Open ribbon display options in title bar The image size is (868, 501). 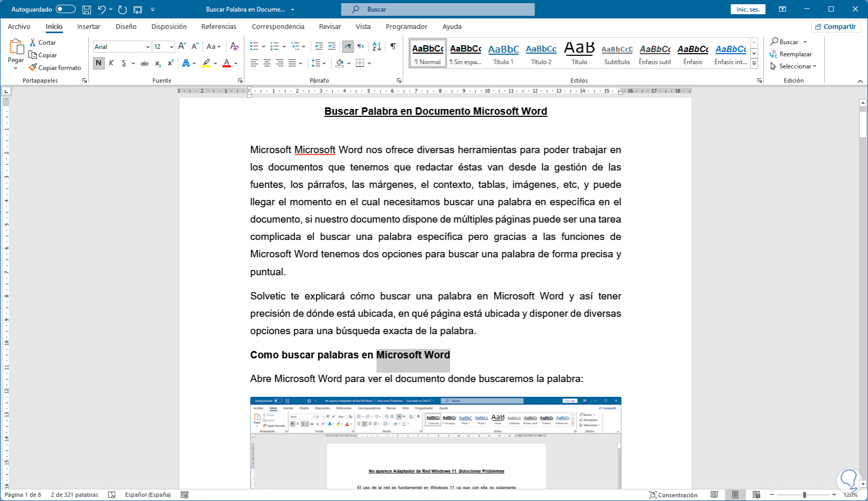click(783, 9)
